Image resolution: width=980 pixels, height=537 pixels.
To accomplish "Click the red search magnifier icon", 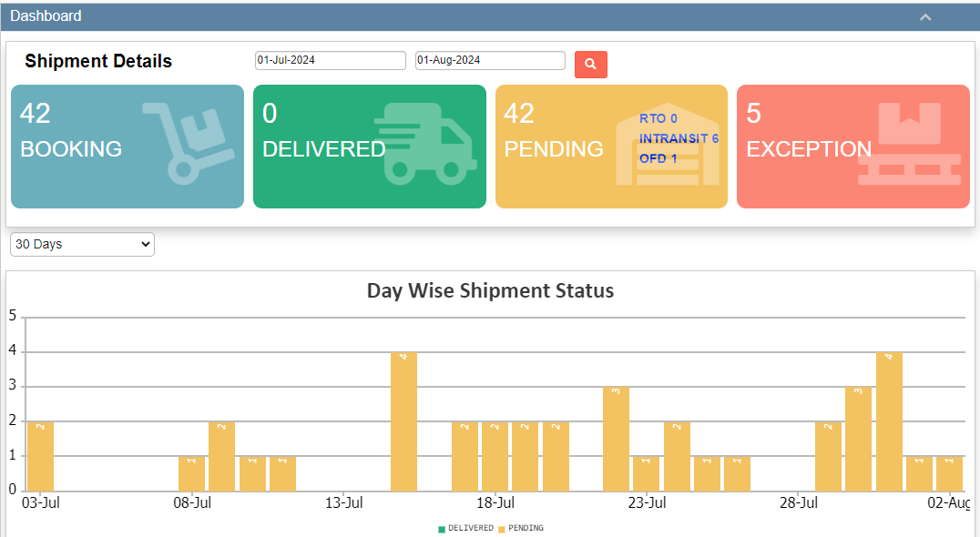I will pos(590,64).
